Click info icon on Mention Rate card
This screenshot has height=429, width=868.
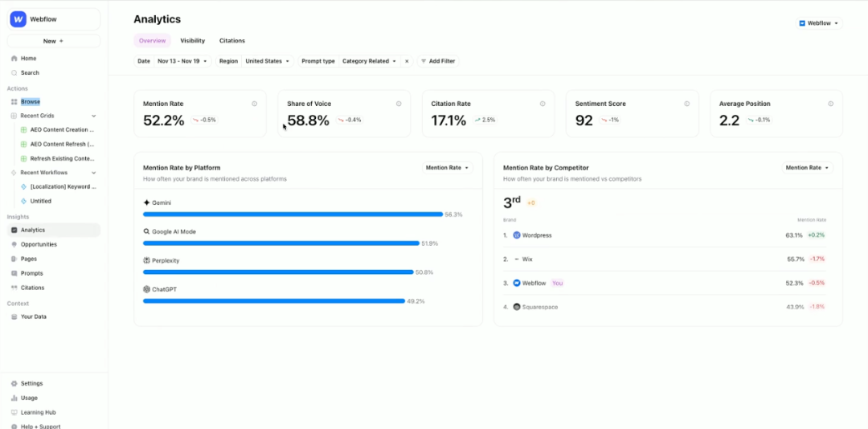click(x=255, y=104)
